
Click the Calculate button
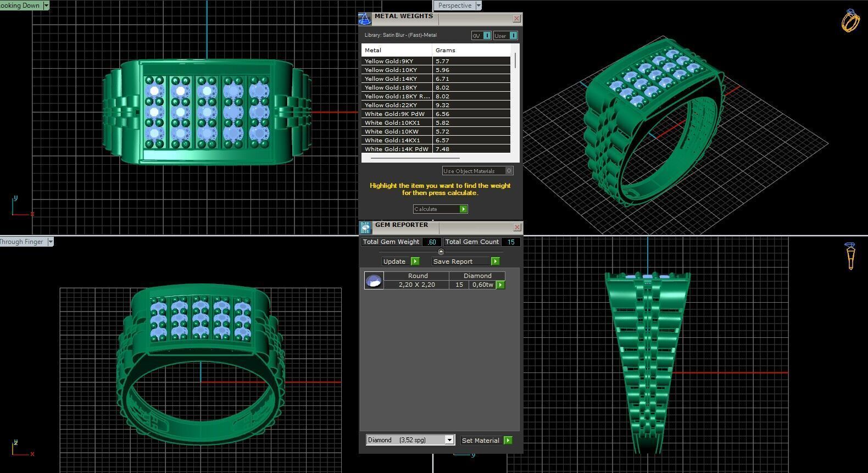(x=436, y=209)
